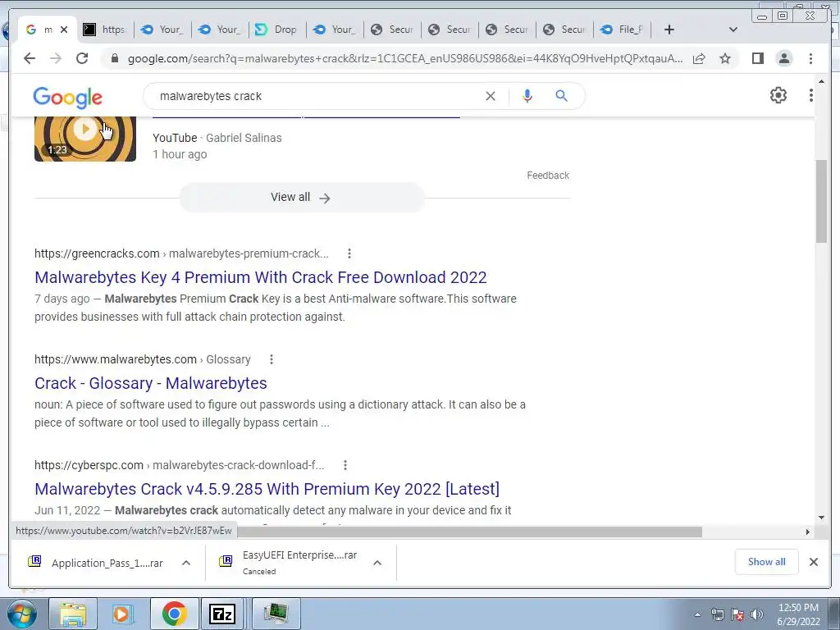Open the Google apps dots menu
Image resolution: width=840 pixels, height=630 pixels.
coord(811,95)
